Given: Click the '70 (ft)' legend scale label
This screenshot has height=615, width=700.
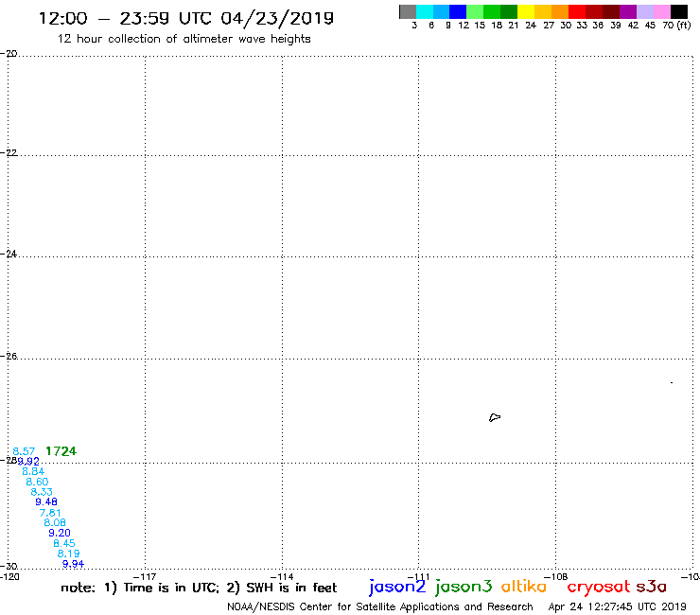Looking at the screenshot, I should click(x=676, y=26).
